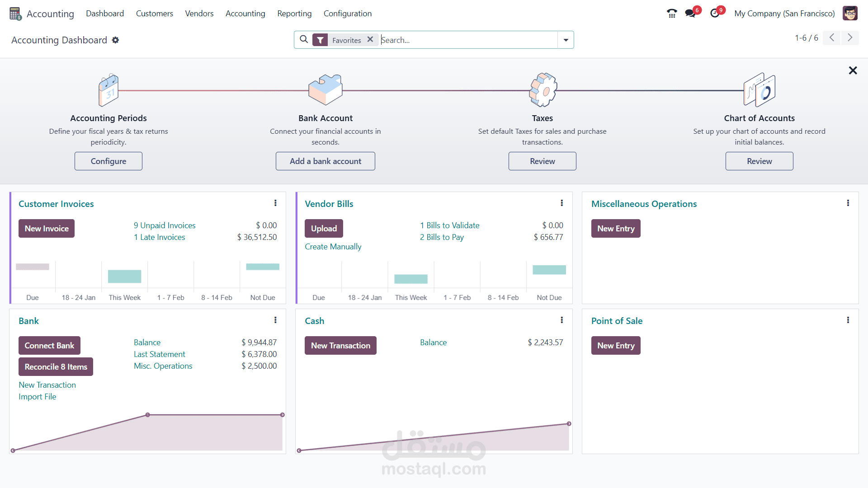
Task: Click the search magnifier icon
Action: [304, 40]
